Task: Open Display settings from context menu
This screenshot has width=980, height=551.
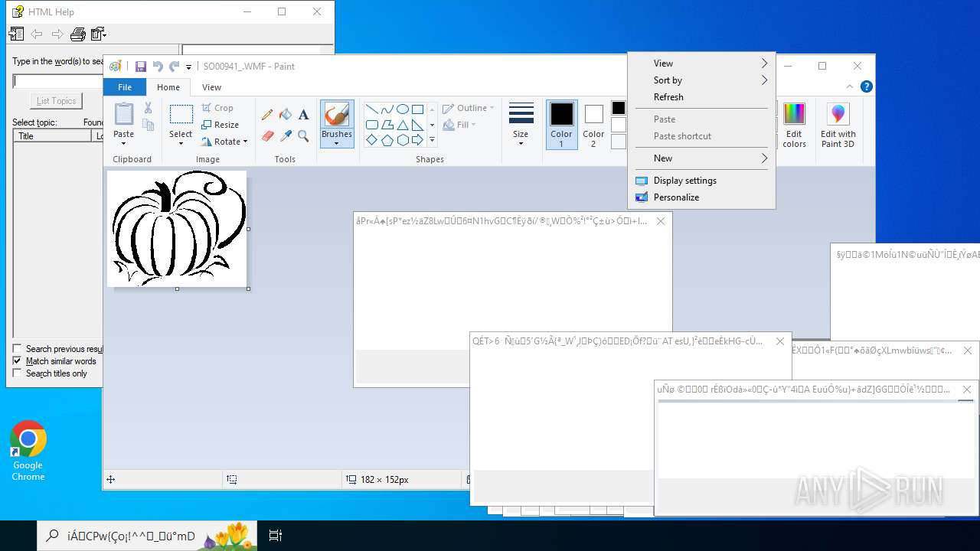Action: click(701, 181)
